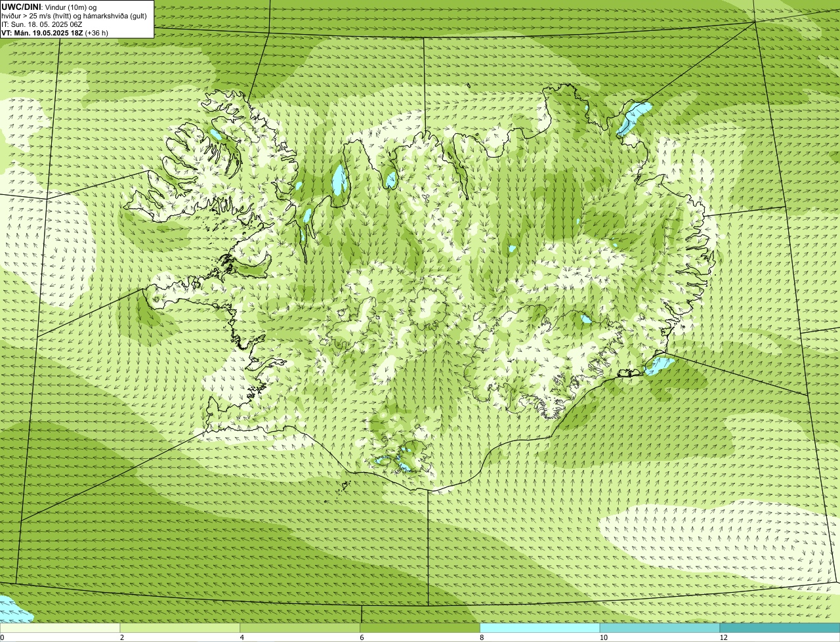840x642 pixels.
Task: Click the 10–12 turquoise legend segment
Action: pyautogui.click(x=660, y=628)
